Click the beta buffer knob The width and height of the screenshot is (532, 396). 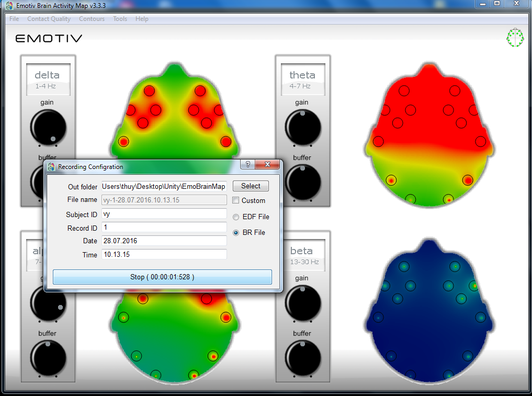303,357
